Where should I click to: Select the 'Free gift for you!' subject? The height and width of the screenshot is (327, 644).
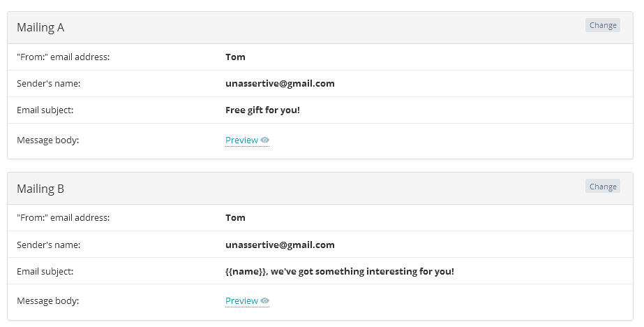(x=262, y=110)
